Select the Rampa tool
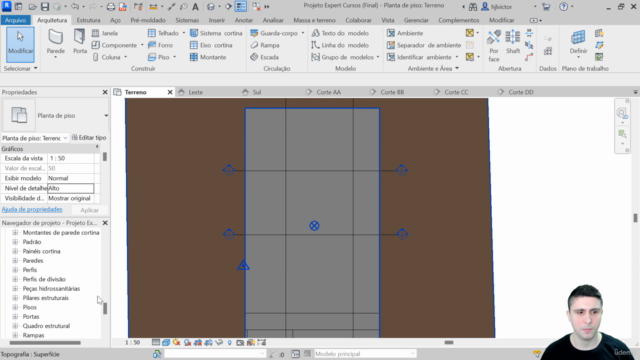640x360 pixels. click(x=265, y=45)
